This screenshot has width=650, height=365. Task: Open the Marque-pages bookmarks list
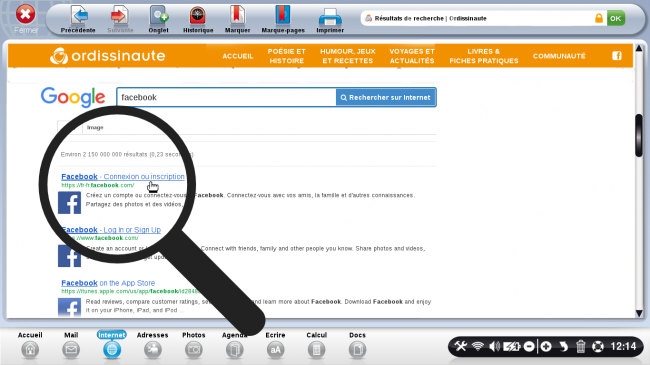[283, 16]
